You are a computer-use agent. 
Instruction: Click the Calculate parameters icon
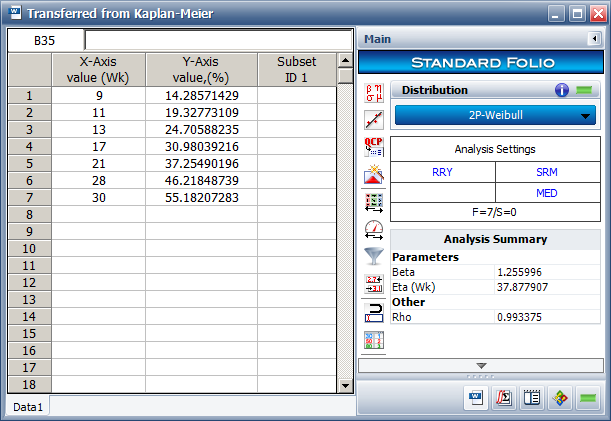(x=375, y=94)
